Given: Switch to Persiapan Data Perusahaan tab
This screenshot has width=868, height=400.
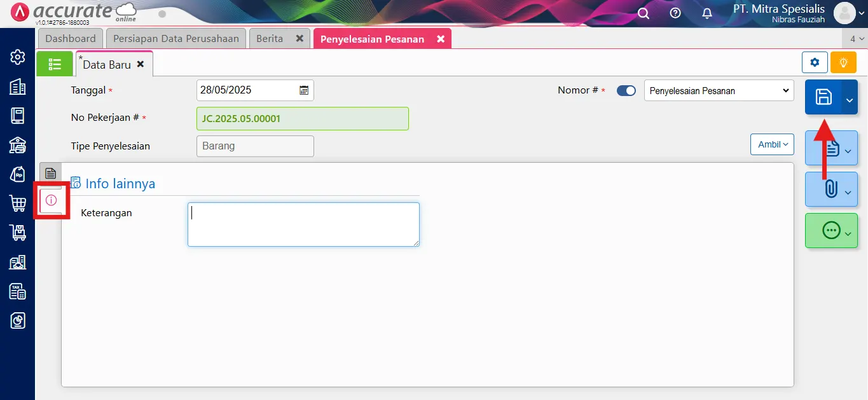Looking at the screenshot, I should point(176,39).
